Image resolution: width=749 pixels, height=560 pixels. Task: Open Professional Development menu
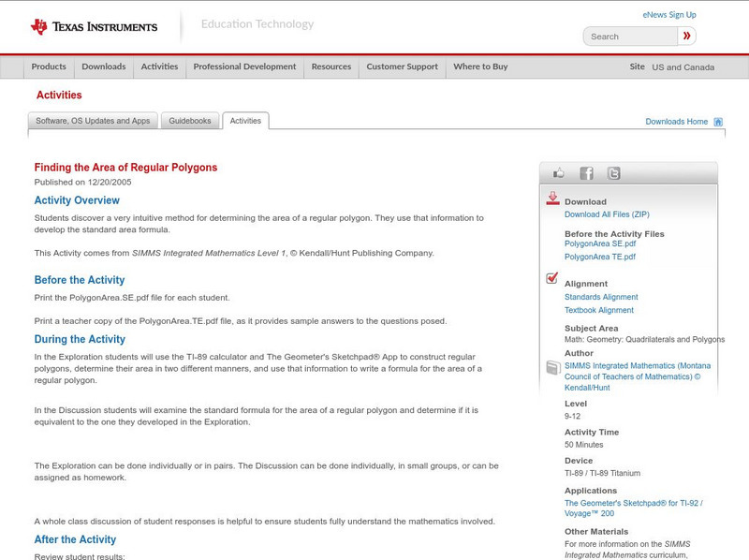point(244,66)
